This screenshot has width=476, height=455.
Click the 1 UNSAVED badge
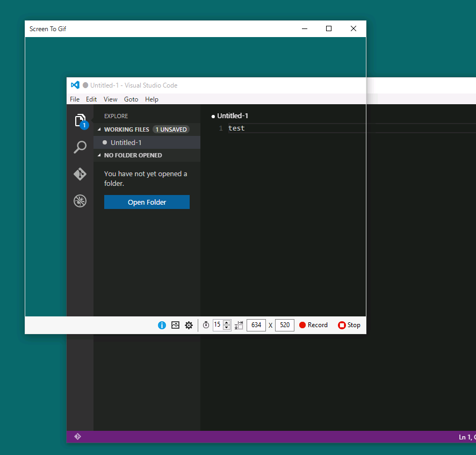coord(171,129)
